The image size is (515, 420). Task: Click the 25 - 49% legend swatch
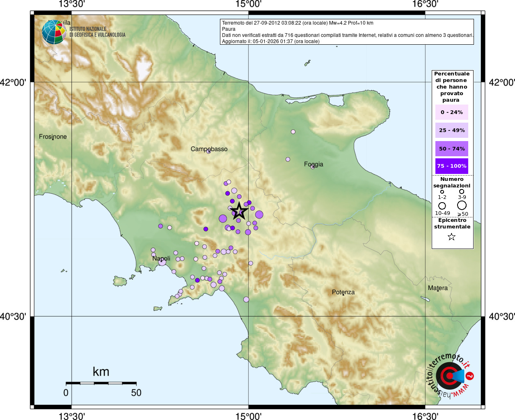tap(451, 130)
